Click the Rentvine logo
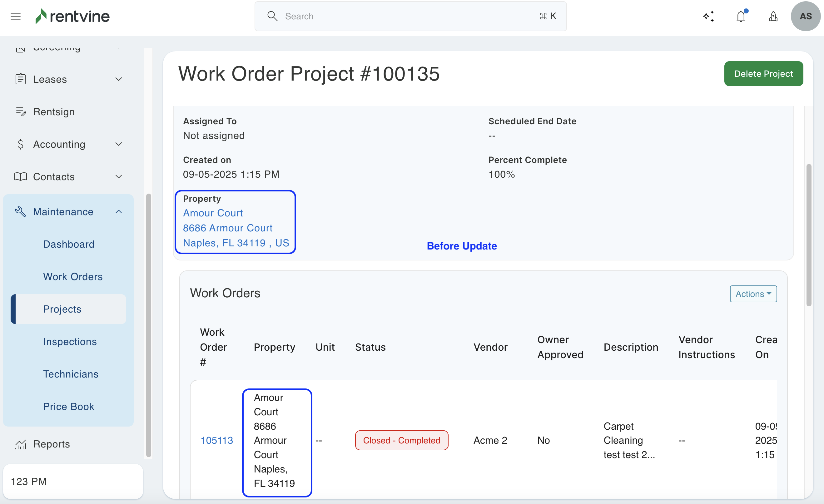 tap(72, 16)
